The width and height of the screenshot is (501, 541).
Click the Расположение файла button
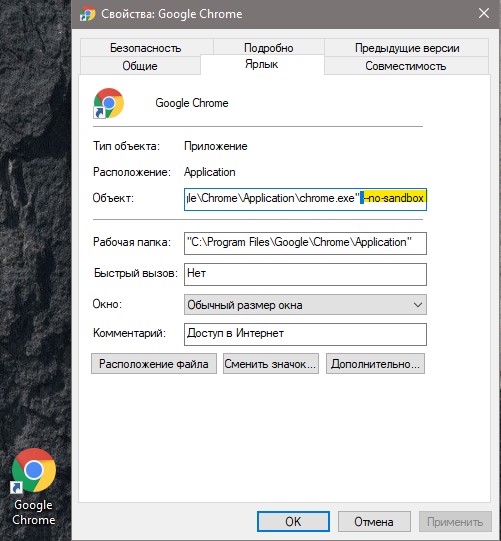154,363
